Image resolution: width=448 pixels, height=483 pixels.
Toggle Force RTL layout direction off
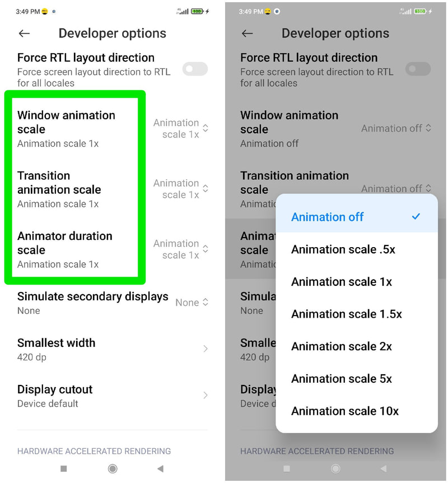194,68
